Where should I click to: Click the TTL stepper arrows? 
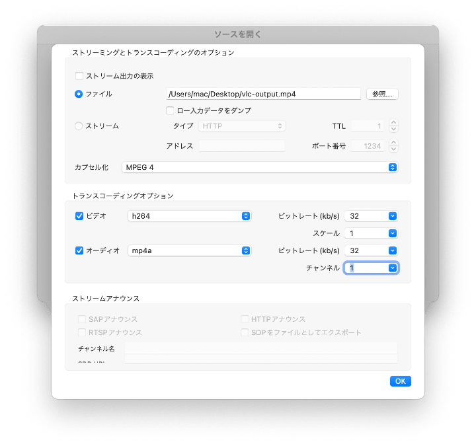[x=394, y=126]
